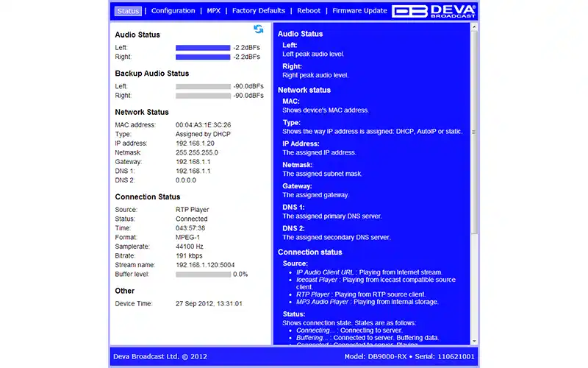
Task: Open the Firmware Update page
Action: pyautogui.click(x=359, y=11)
